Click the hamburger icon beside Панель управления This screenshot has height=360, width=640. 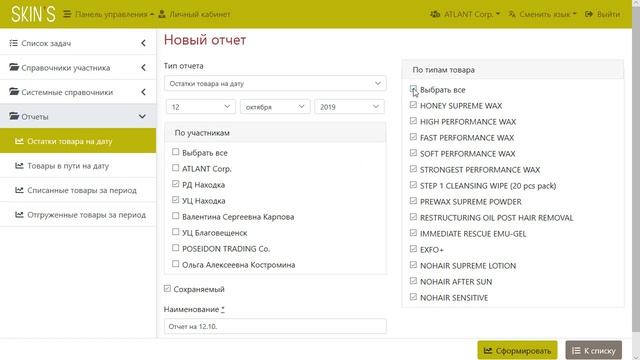click(67, 14)
